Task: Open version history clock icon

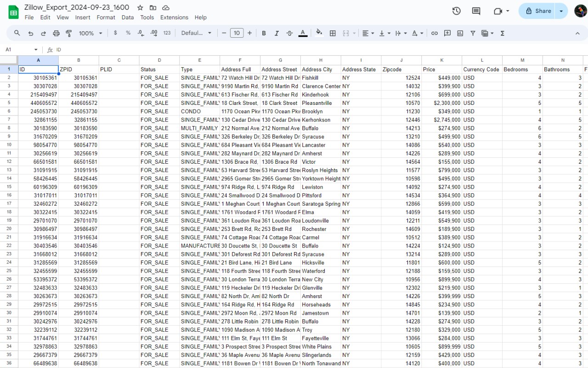Action: 456,11
